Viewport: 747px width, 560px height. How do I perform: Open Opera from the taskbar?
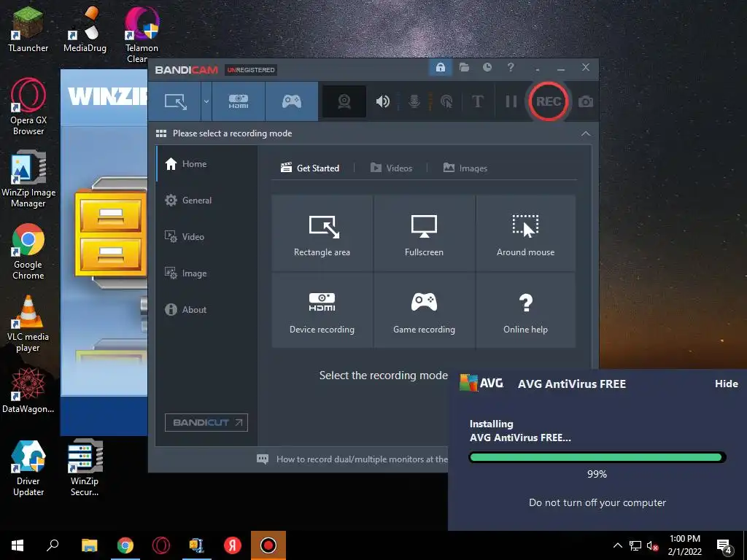pyautogui.click(x=161, y=545)
